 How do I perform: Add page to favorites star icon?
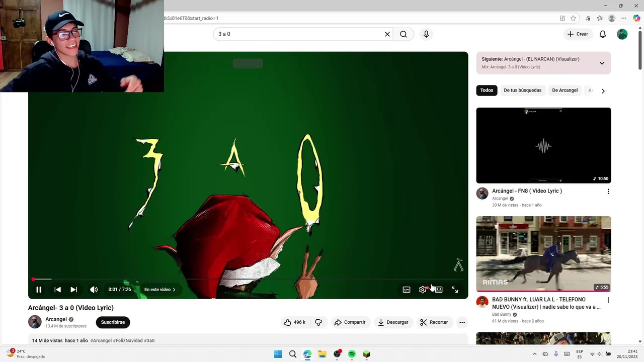[x=573, y=18]
